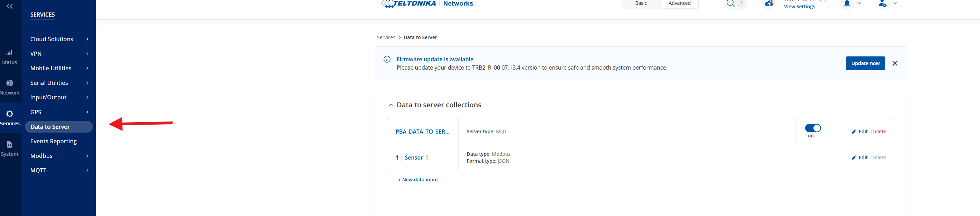Expand the MQTT submenu
This screenshot has width=980, height=216.
pyautogui.click(x=87, y=170)
